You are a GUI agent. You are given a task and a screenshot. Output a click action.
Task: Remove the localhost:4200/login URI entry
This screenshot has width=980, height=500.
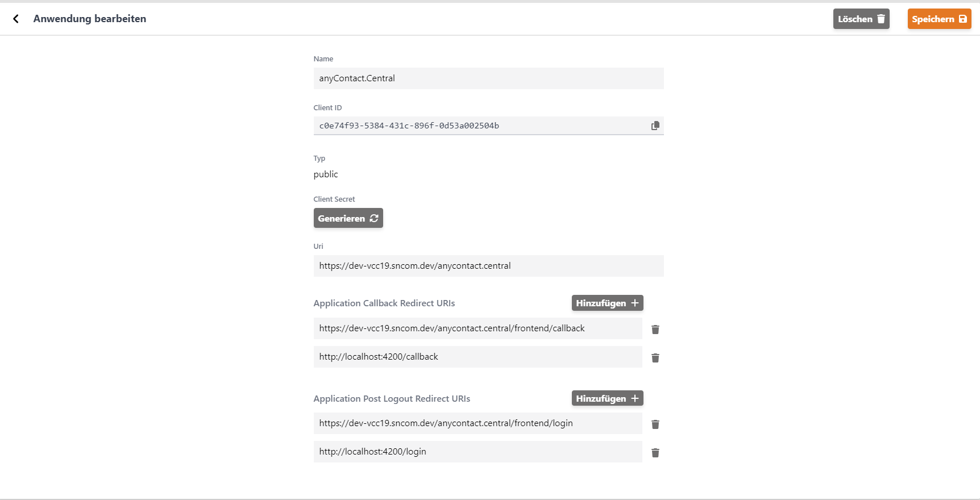coord(655,453)
